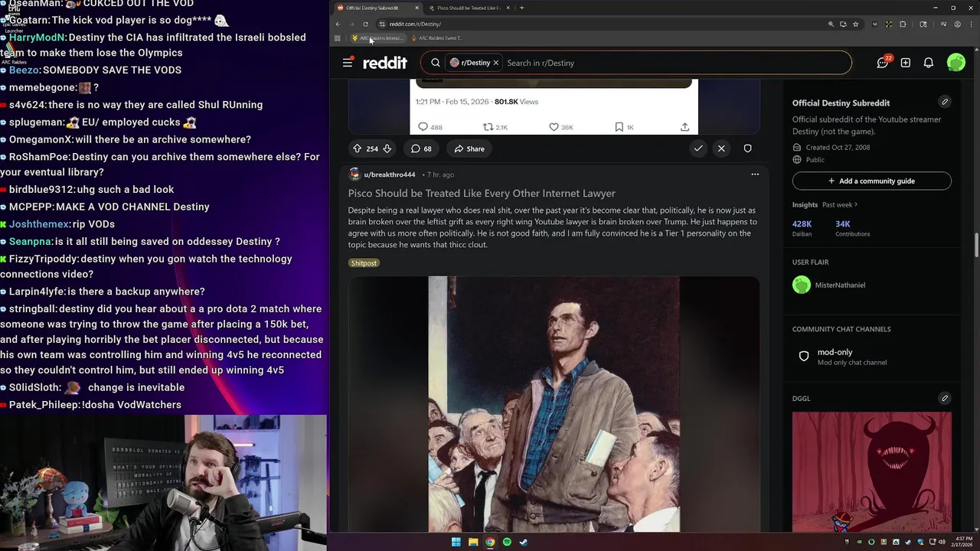Open browser extensions puzzle icon
Viewport: 980px width, 551px height.
pyautogui.click(x=903, y=24)
